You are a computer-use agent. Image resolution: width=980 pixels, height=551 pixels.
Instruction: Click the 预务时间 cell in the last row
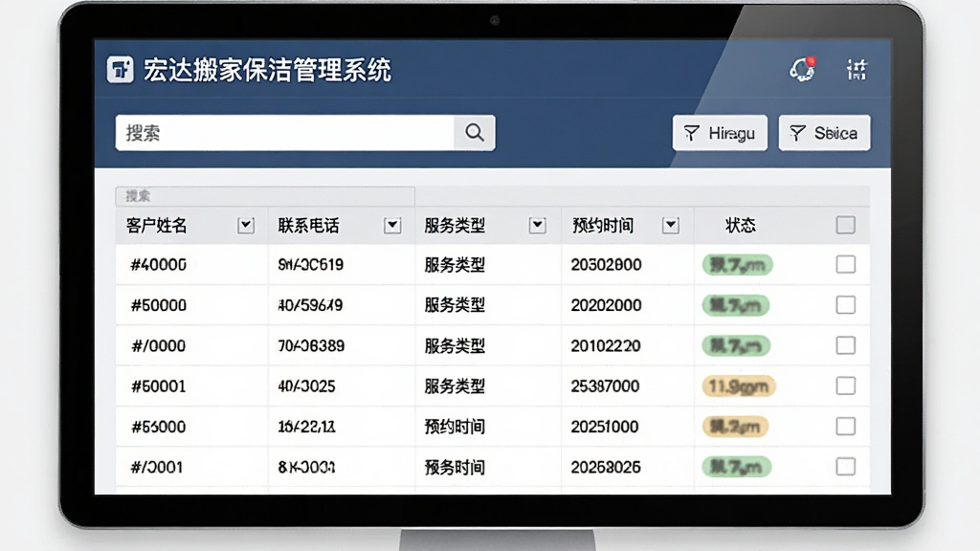tap(455, 467)
